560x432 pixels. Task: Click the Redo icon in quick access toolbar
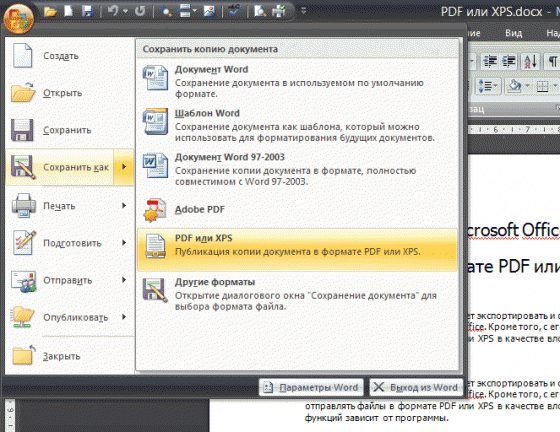point(140,11)
